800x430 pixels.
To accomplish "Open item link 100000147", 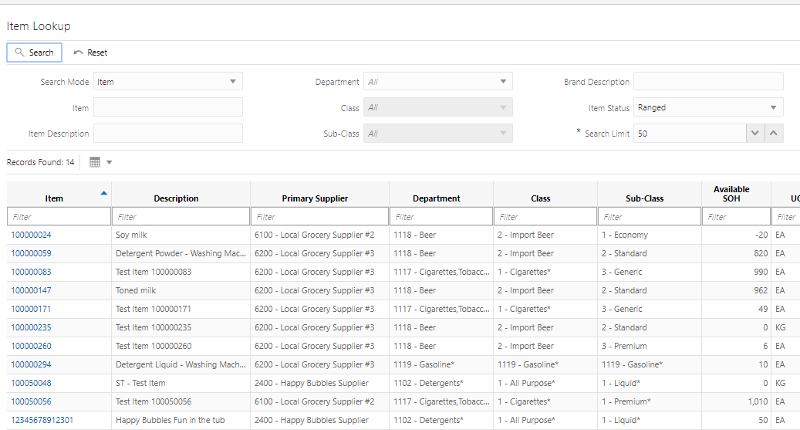I will [31, 290].
